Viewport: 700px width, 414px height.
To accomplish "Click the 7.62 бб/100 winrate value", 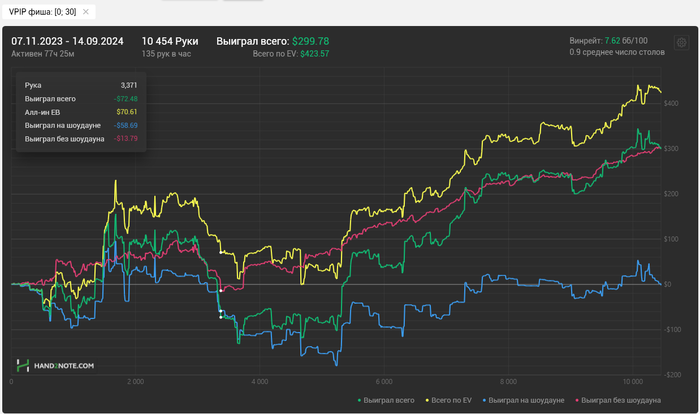I will (626, 41).
